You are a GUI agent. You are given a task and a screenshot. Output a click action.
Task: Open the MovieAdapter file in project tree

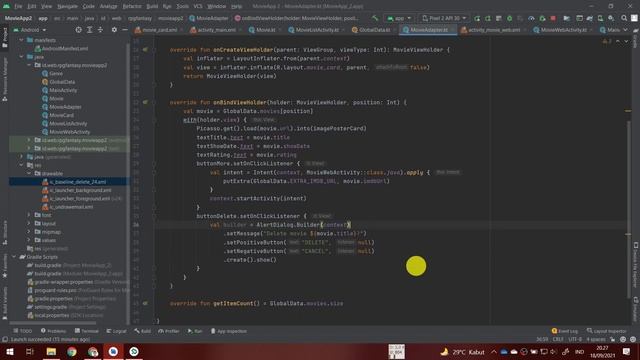[x=65, y=107]
